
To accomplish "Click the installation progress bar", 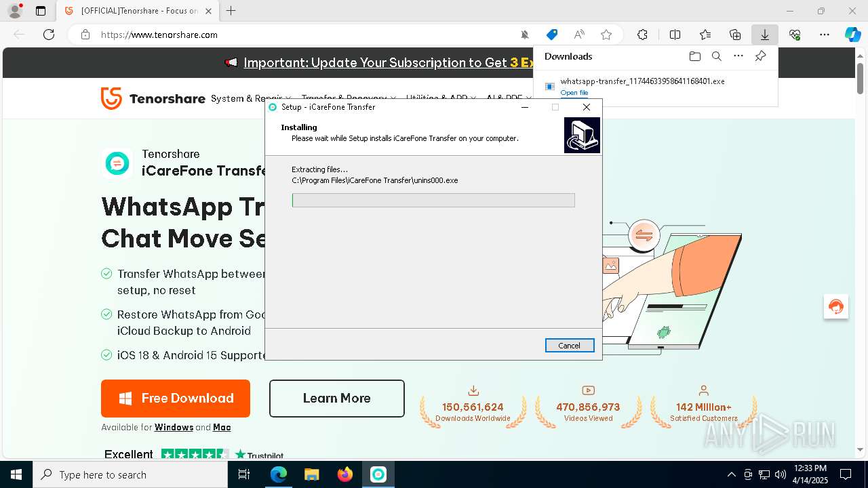I will 433,200.
